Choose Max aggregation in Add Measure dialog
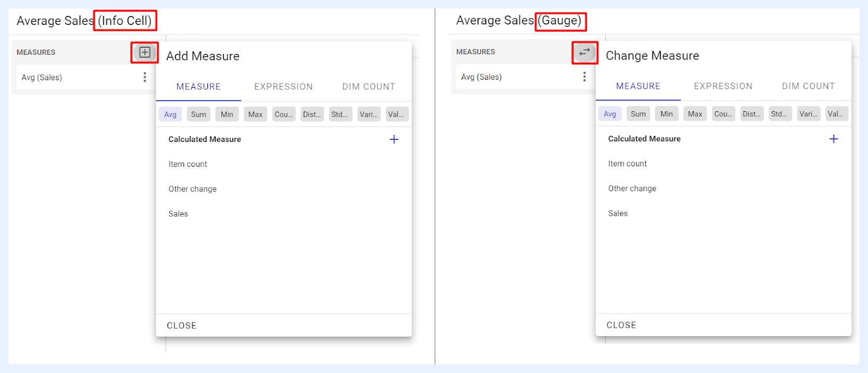This screenshot has width=868, height=373. 255,114
